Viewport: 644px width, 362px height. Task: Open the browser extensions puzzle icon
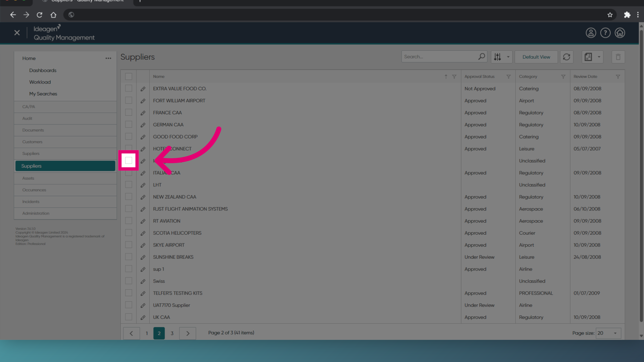coord(627,15)
